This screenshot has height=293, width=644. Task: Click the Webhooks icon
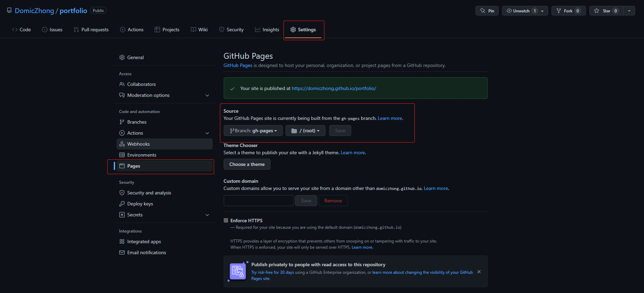click(122, 144)
